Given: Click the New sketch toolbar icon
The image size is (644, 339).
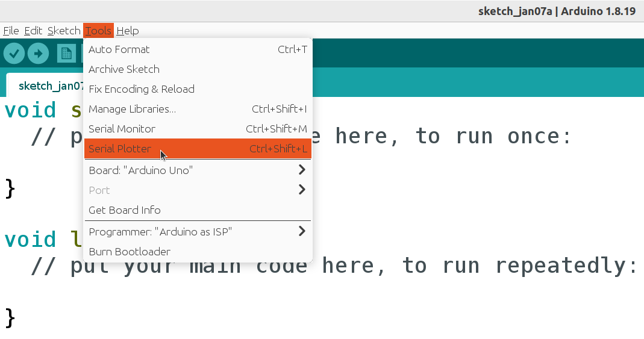Looking at the screenshot, I should [66, 54].
